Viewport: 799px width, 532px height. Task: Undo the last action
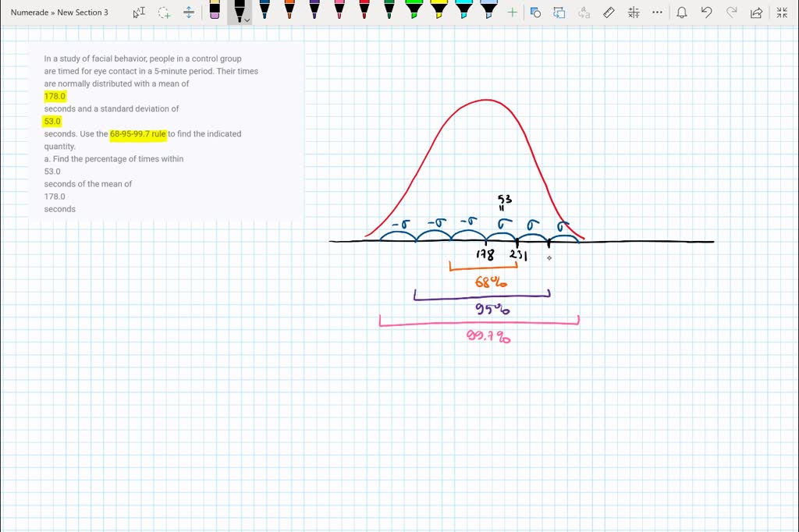coord(706,12)
